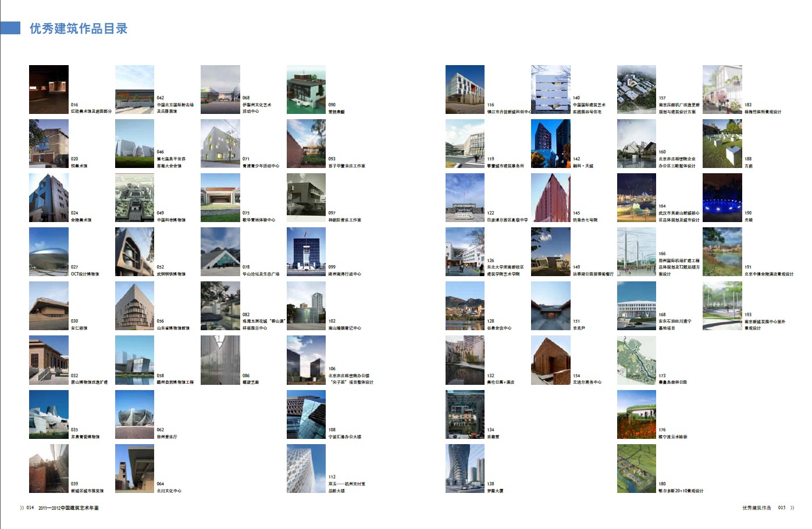
Task: Click the 融科·天城 label at entry 142
Action: (x=583, y=166)
